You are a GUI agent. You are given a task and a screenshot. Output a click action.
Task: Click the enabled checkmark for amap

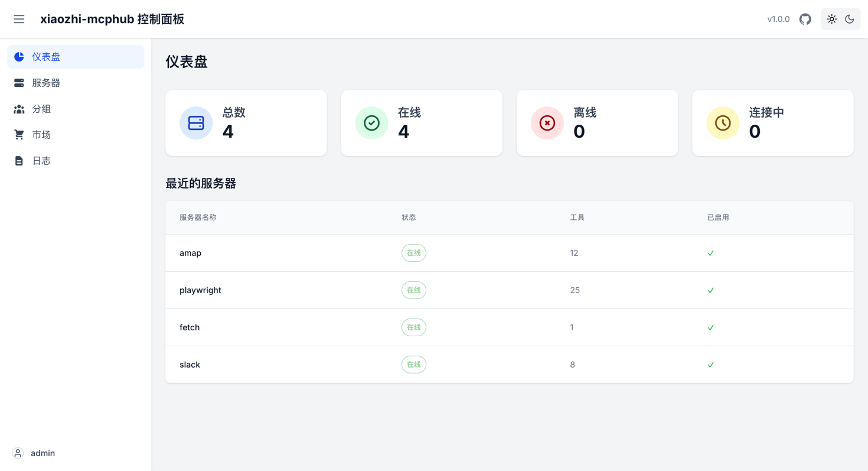click(x=710, y=253)
